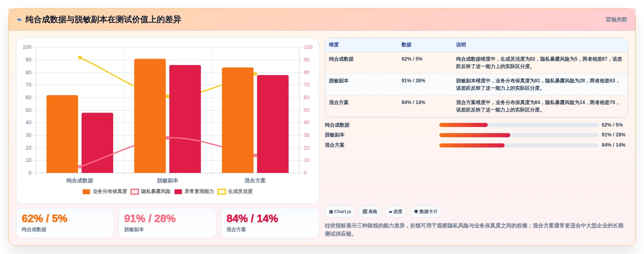Click the red bar for 纯合成数据
The image size is (644, 254).
coord(97,143)
